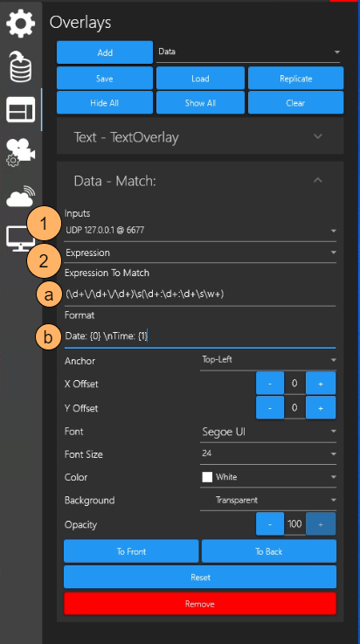Open the Anchor Top-Left dropdown
The image size is (360, 644).
(x=268, y=360)
